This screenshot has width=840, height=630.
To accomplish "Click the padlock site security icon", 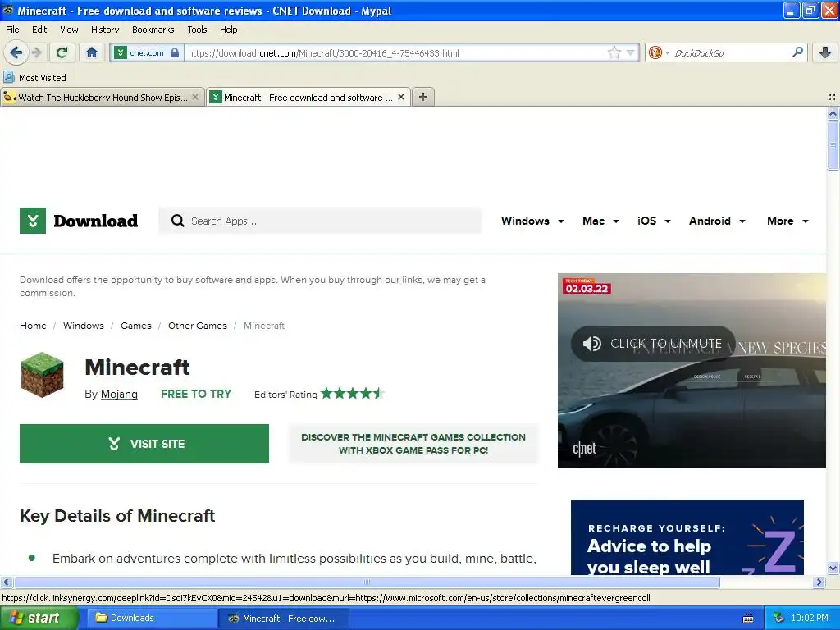I will [175, 52].
